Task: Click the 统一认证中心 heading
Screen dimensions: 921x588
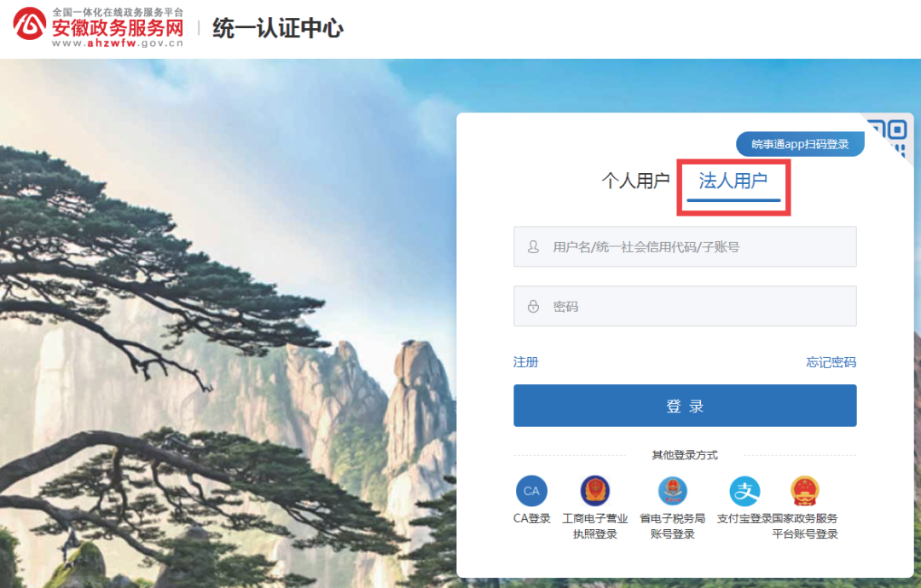Action: click(278, 28)
